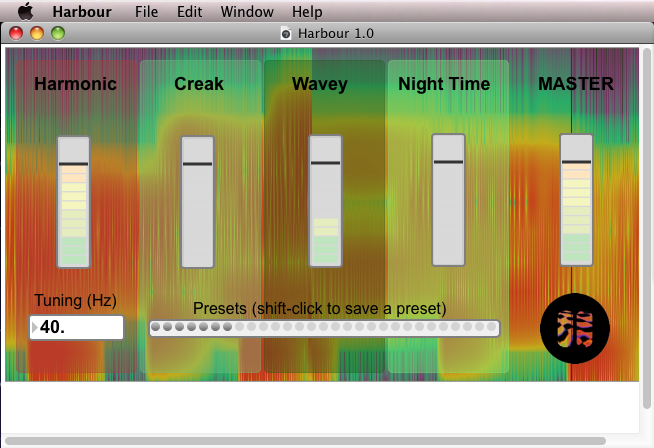Open the Edit menu
This screenshot has width=654, height=448.
189,12
